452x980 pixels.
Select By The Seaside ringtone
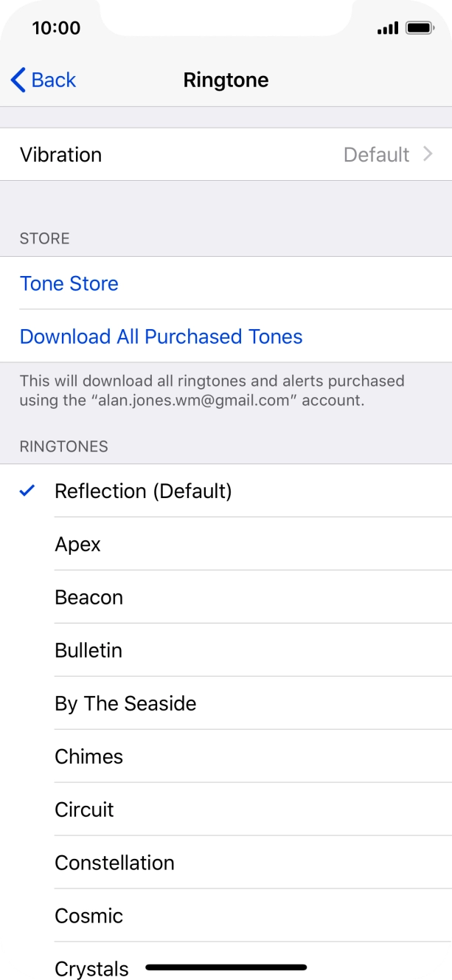(x=125, y=703)
